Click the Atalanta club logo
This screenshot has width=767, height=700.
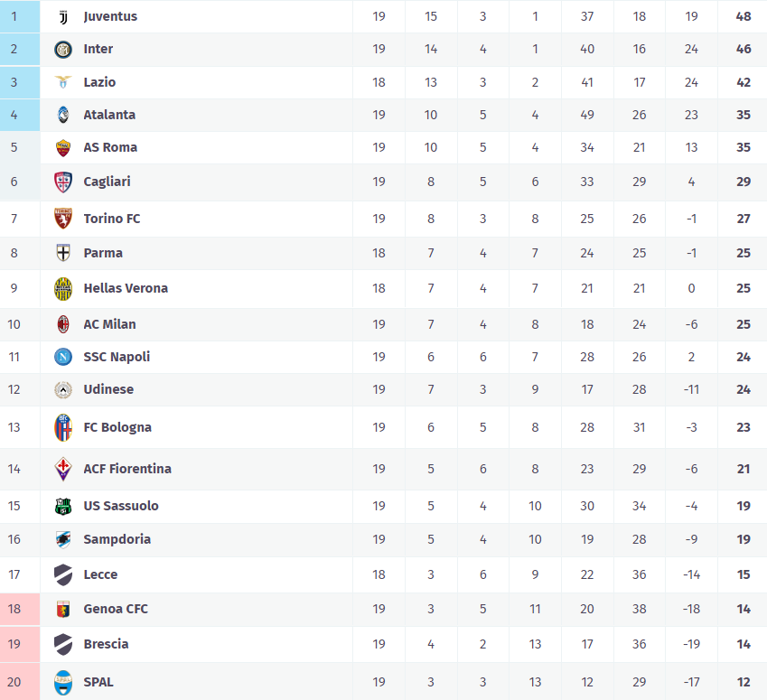click(62, 115)
